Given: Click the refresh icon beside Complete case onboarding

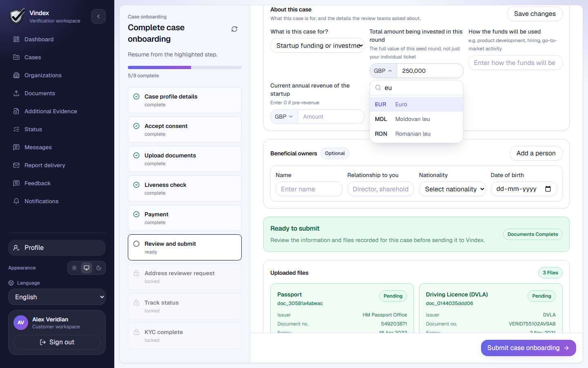Looking at the screenshot, I should pos(234,29).
